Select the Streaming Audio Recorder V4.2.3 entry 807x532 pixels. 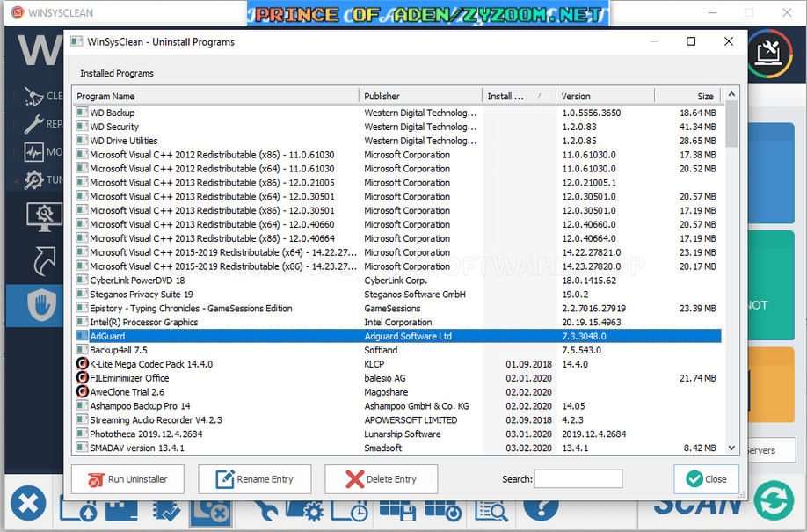[398, 419]
